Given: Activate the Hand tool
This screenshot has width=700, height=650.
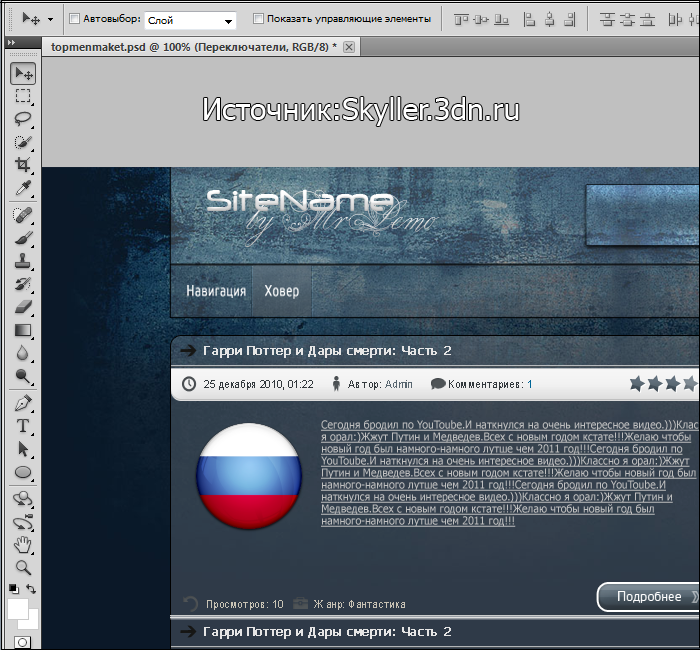Looking at the screenshot, I should 23,544.
